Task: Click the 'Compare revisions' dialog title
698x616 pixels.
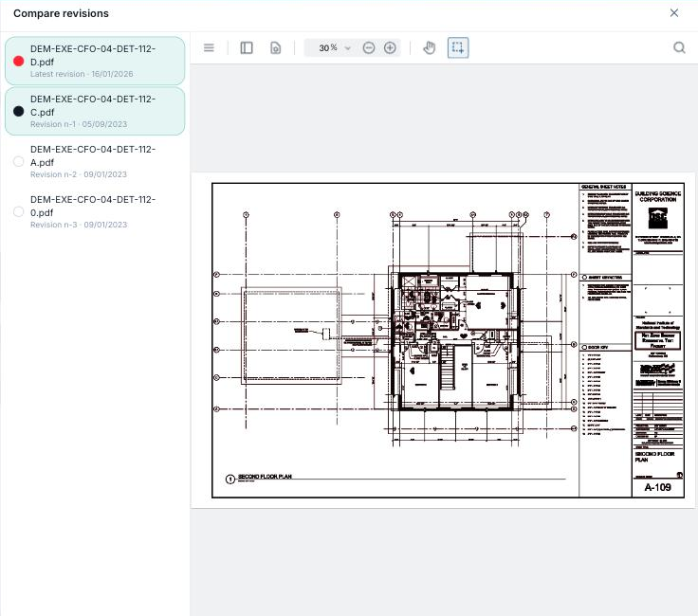Action: (61, 13)
